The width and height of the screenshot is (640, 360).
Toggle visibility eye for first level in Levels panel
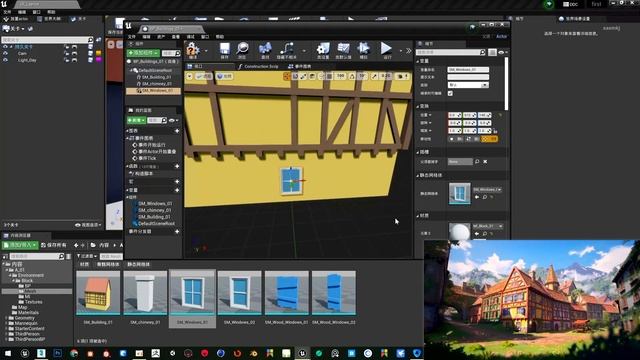click(x=5, y=47)
